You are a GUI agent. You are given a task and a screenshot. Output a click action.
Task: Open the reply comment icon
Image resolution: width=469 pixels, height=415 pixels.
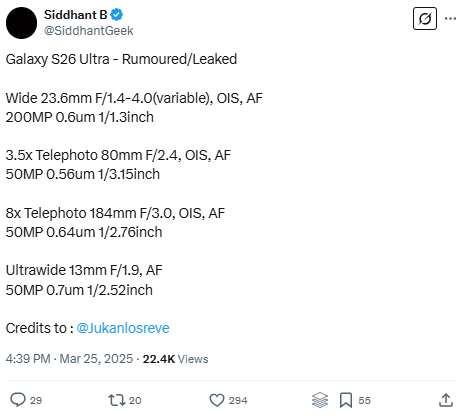18,400
